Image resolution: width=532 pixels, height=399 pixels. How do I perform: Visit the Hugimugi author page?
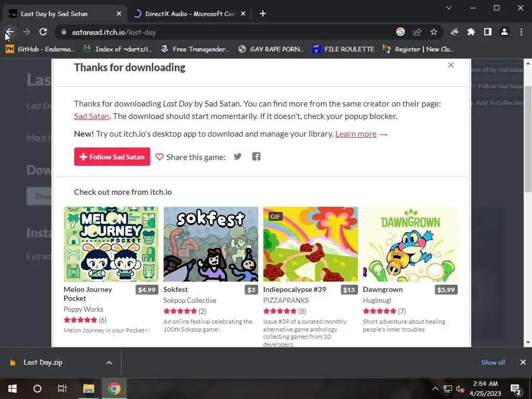(x=377, y=300)
